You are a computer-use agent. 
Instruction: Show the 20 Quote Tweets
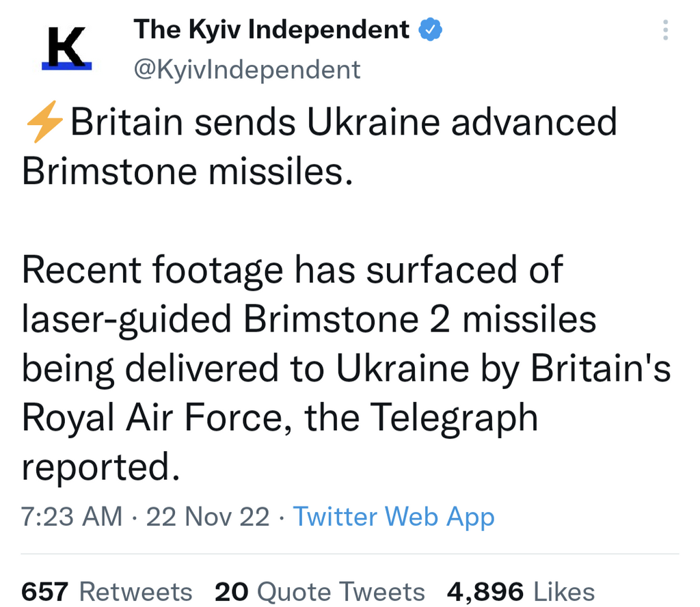[319, 591]
